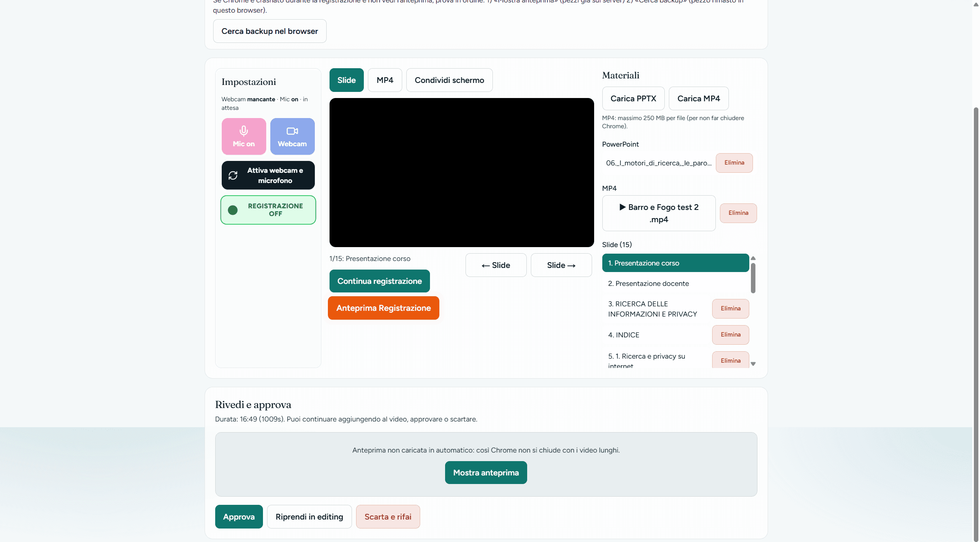Toggle the Webcam button
The height and width of the screenshot is (542, 980).
coord(292,136)
